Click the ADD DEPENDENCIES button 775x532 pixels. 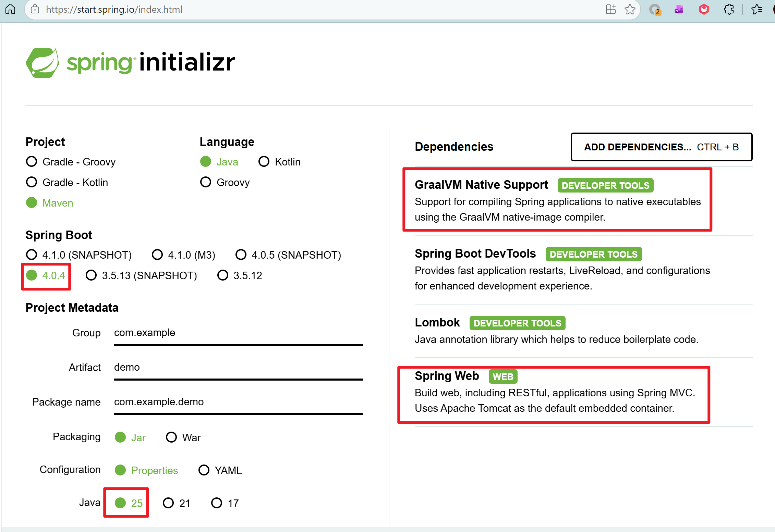661,147
